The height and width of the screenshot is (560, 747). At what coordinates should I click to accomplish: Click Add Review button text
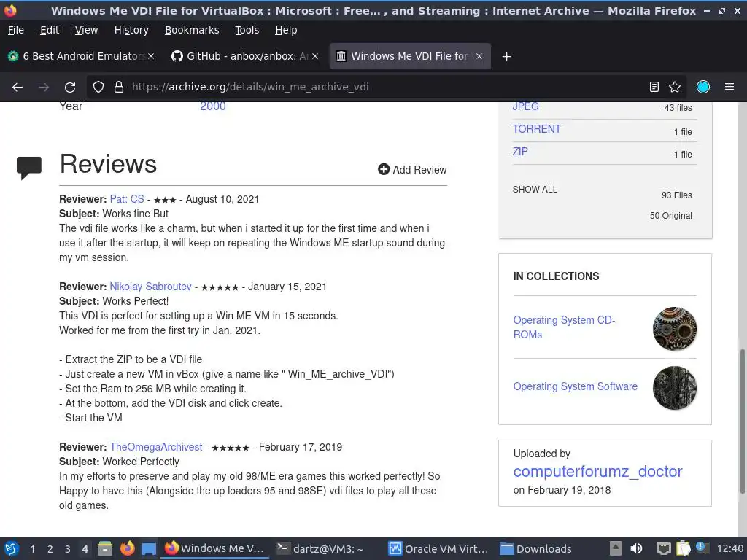click(419, 170)
